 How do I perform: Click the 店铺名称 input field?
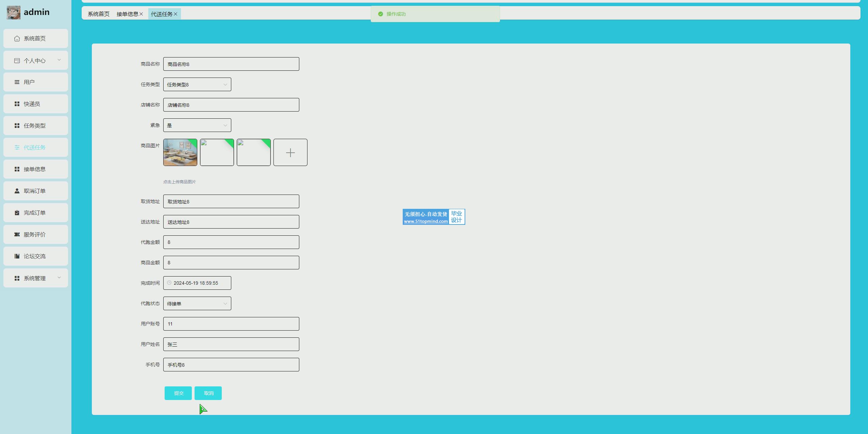tap(231, 105)
